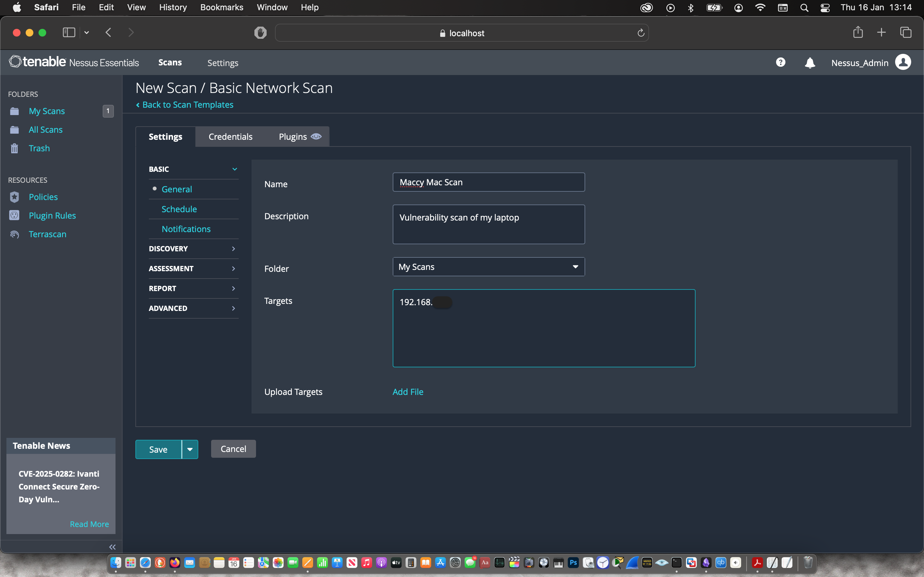Open Plugin Rules icon in the sidebar
This screenshot has width=924, height=577.
pos(14,216)
